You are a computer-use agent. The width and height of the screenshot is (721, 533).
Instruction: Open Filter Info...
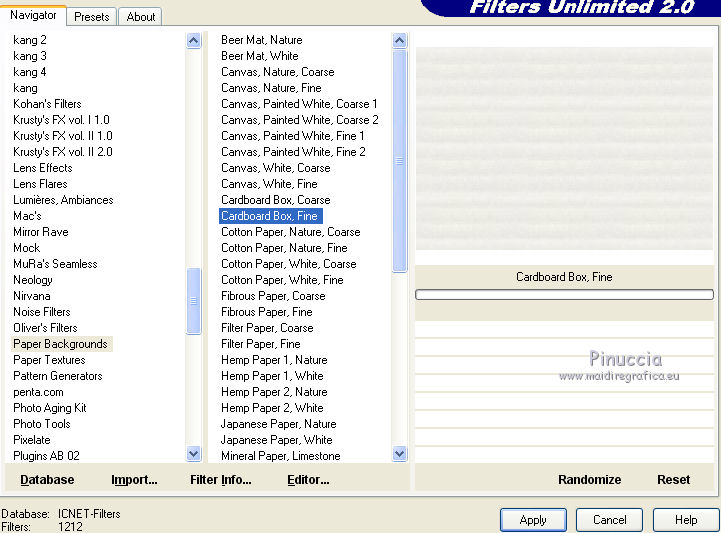coord(221,480)
